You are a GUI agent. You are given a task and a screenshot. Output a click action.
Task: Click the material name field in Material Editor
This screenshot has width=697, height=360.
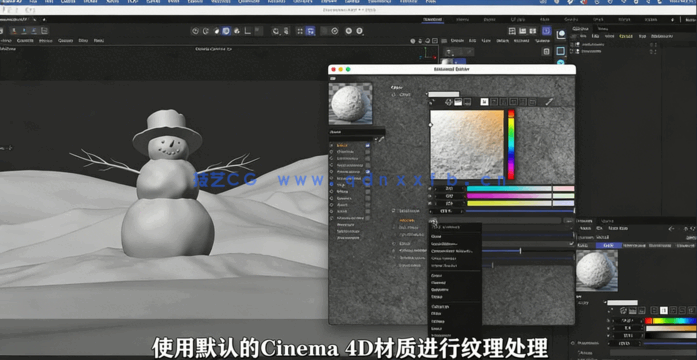[357, 132]
